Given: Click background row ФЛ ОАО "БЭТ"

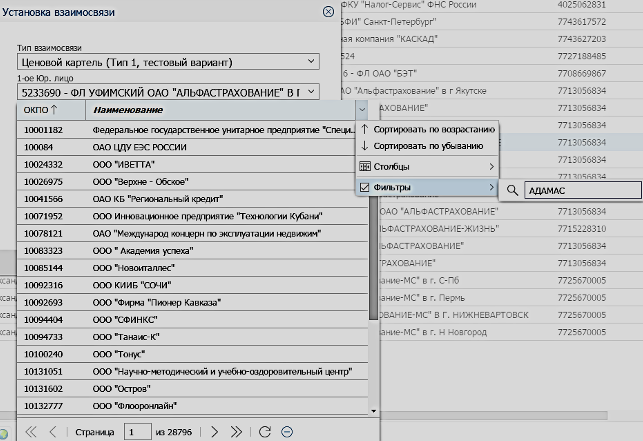Looking at the screenshot, I should click(379, 73).
